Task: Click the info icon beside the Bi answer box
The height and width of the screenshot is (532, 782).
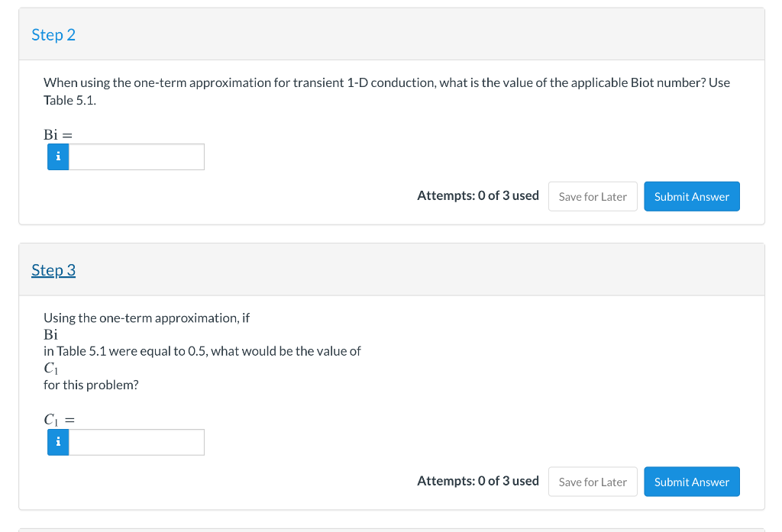Action: point(57,156)
